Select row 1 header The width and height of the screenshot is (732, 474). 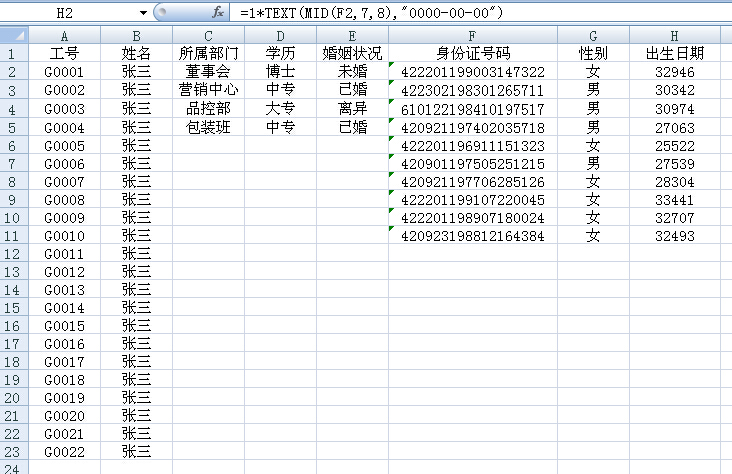coord(14,54)
